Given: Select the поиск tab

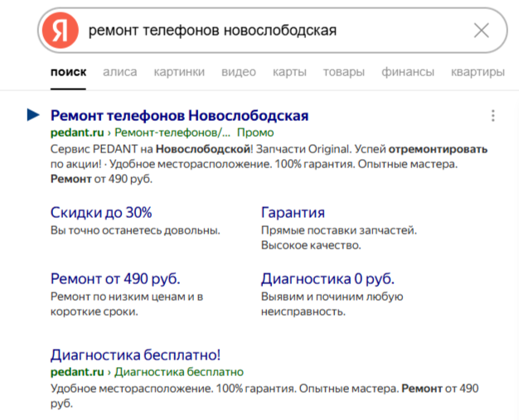Looking at the screenshot, I should tap(68, 72).
